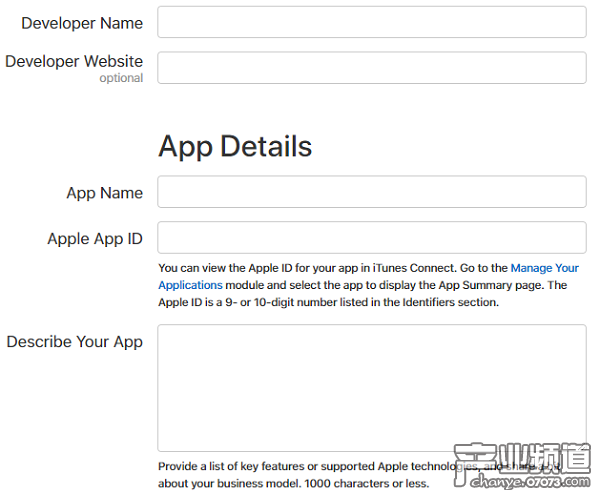Click the 'optional' note under Developer Website
Viewport: 600px width, 495px height.
click(x=121, y=78)
